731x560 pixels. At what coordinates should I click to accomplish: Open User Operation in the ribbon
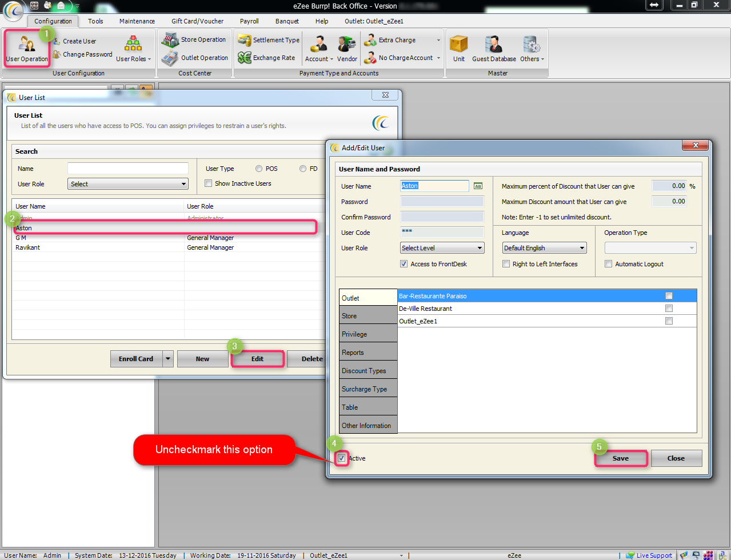coord(27,49)
